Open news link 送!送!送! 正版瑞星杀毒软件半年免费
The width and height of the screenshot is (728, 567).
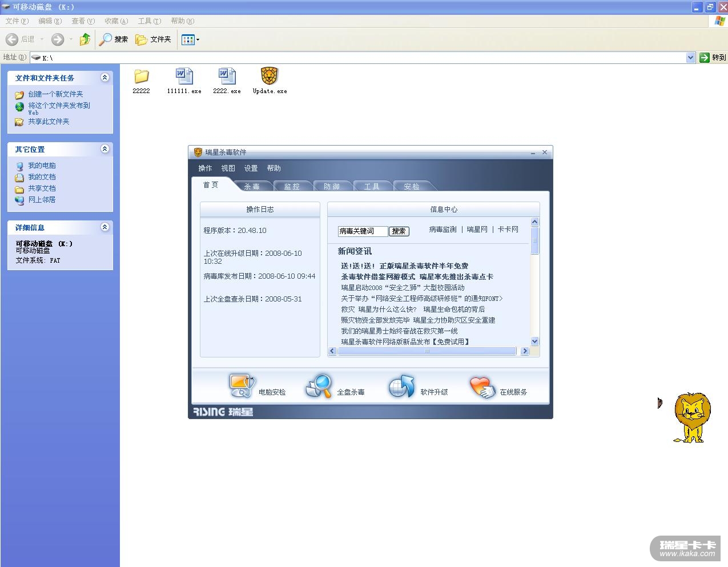click(x=405, y=266)
